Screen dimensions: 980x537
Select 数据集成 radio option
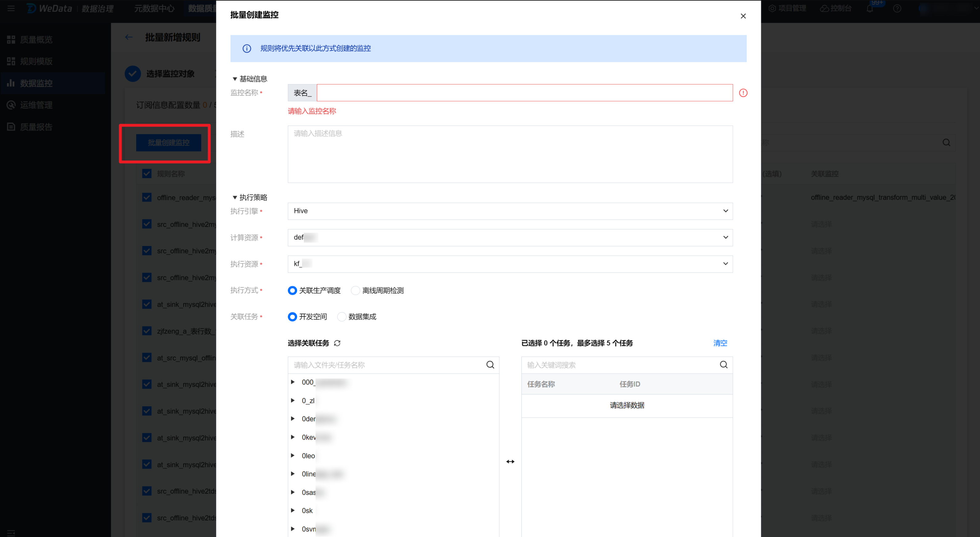tap(342, 317)
